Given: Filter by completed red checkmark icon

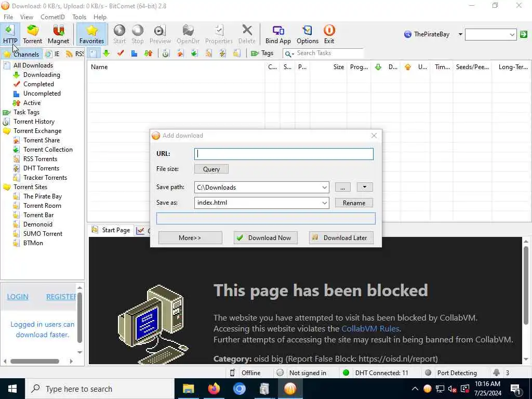Looking at the screenshot, I should [x=121, y=54].
